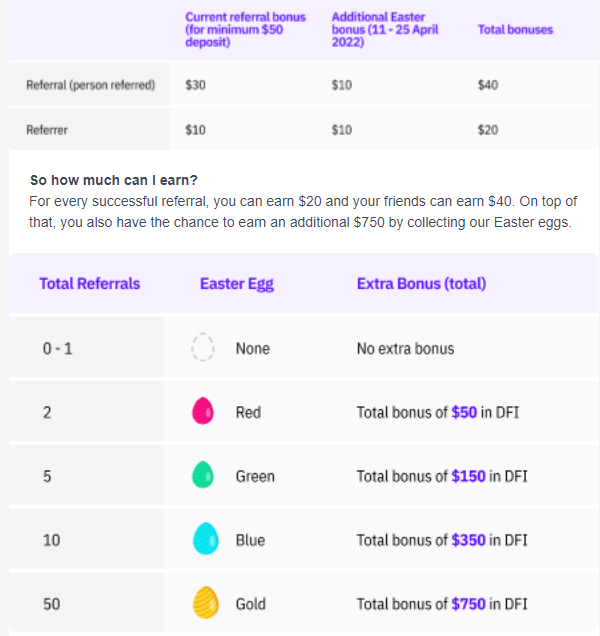
Task: Click the $50 bonus amount
Action: click(x=464, y=412)
